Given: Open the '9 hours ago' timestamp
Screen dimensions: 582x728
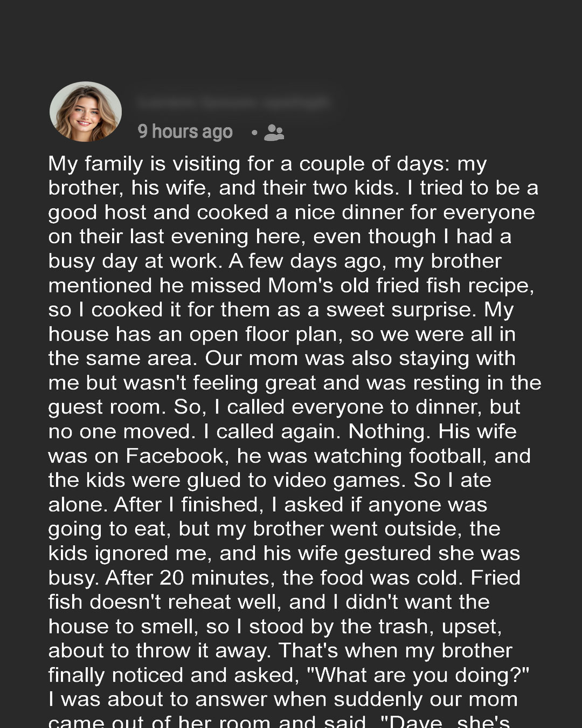Looking at the screenshot, I should tap(185, 132).
